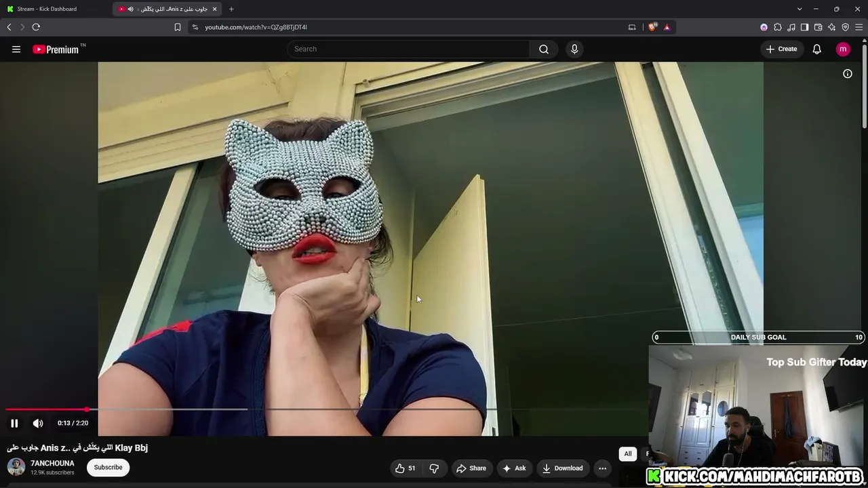
Task: Start voice search with the microphone
Action: pos(574,49)
